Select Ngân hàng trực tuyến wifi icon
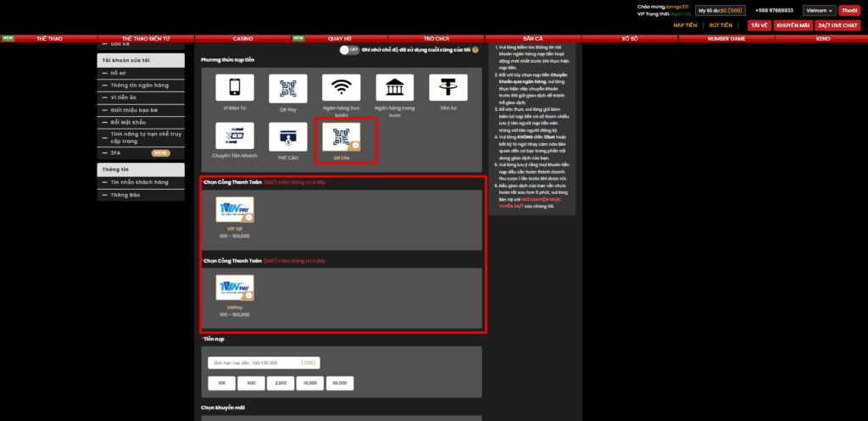 [341, 87]
